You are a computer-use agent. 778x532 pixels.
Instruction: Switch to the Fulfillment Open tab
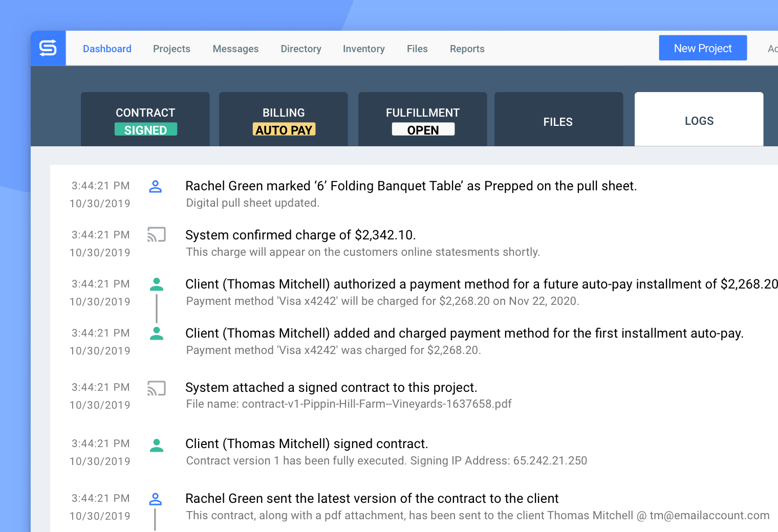423,119
